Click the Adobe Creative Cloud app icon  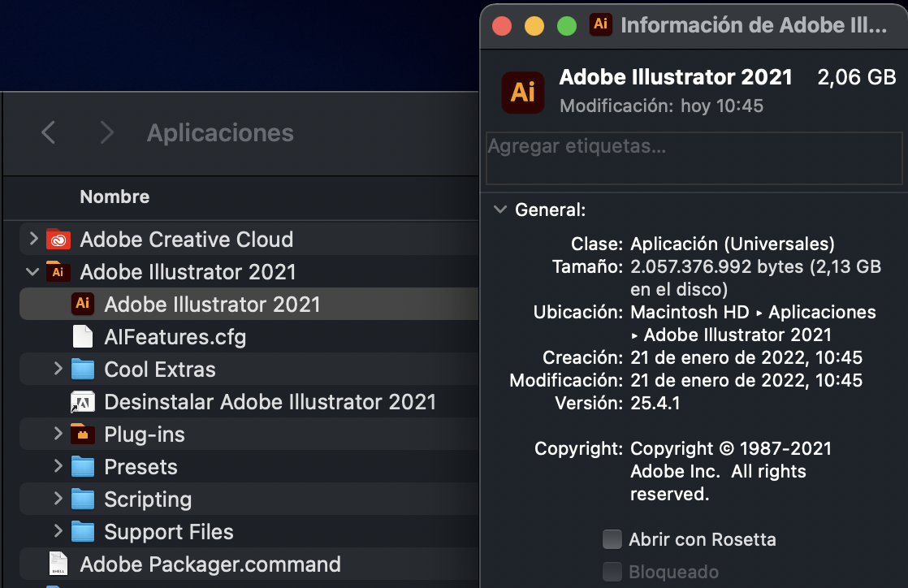pos(58,240)
